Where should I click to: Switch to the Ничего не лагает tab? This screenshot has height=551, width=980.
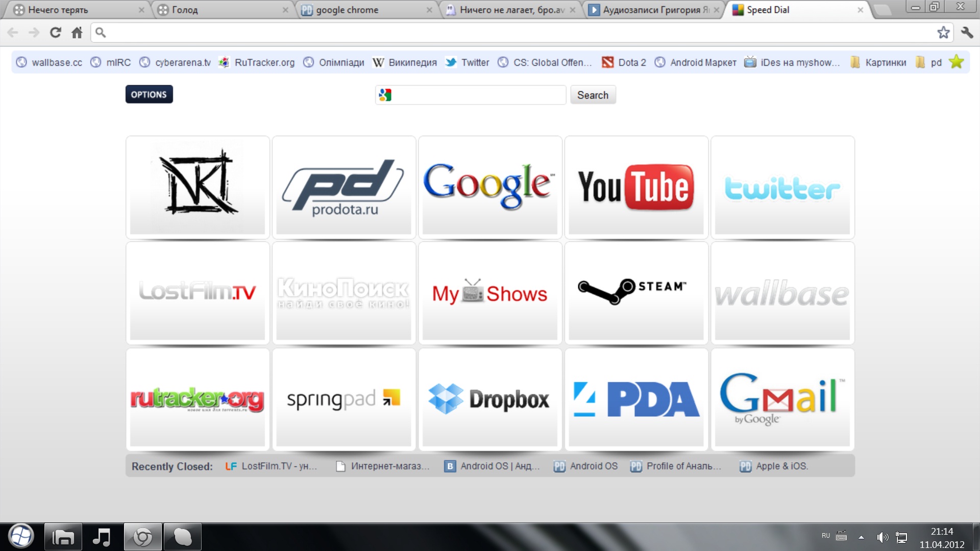click(x=509, y=10)
